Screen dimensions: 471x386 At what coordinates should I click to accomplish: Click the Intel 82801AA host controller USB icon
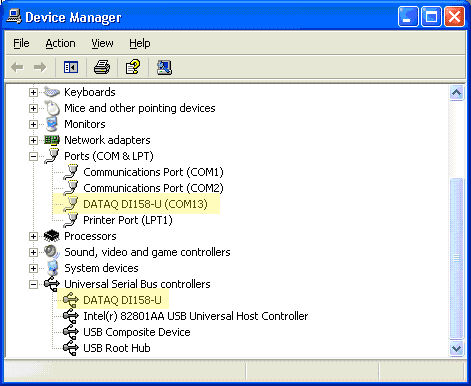[x=71, y=316]
